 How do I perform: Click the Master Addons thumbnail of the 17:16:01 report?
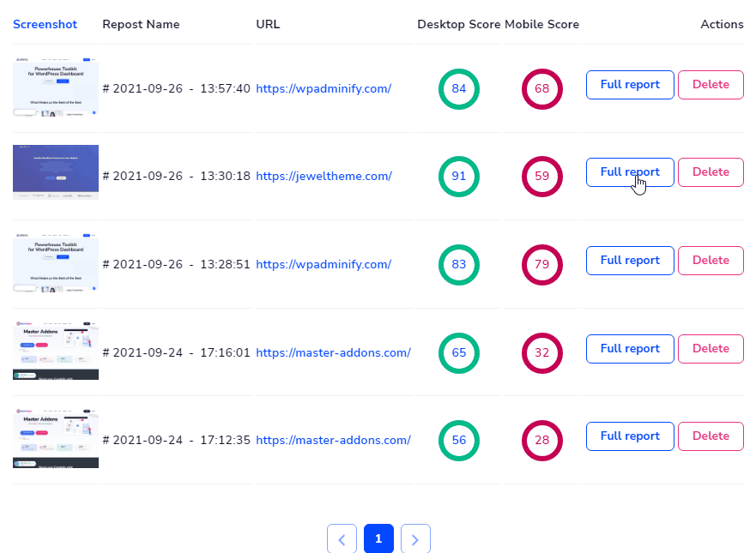pos(56,350)
